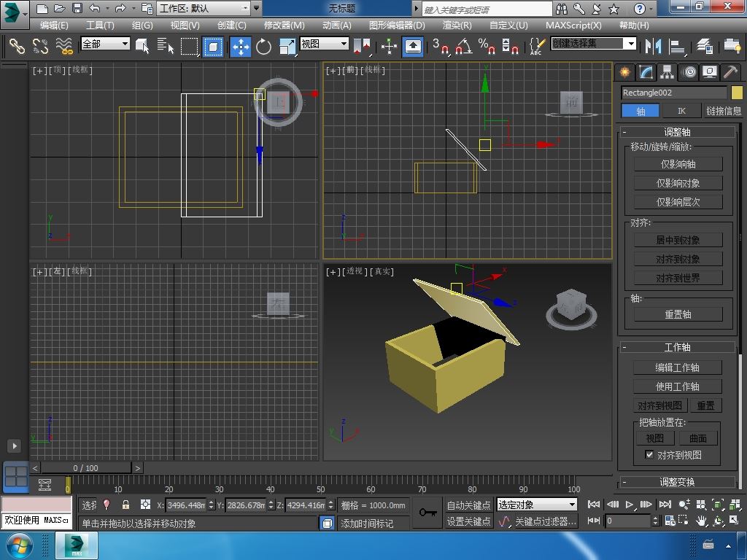Click the 0 / 100 time slider
Screen dimensions: 747x560
pos(85,468)
